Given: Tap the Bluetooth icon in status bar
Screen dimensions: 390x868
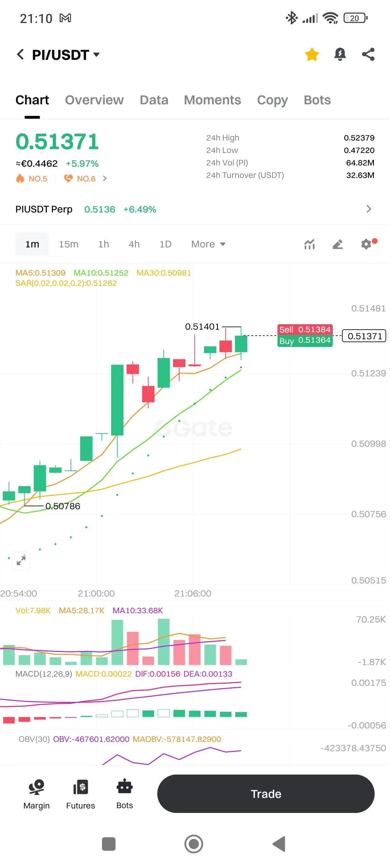Looking at the screenshot, I should (x=292, y=18).
